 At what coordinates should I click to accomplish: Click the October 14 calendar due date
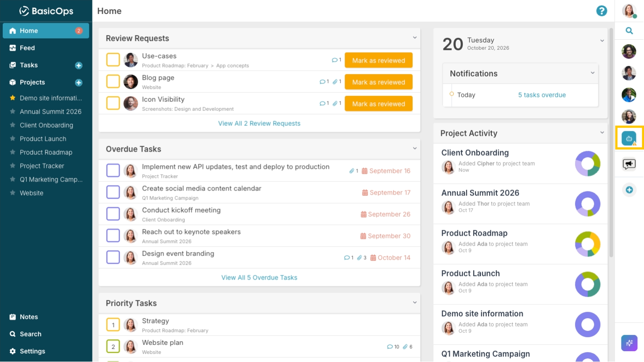[x=390, y=257]
